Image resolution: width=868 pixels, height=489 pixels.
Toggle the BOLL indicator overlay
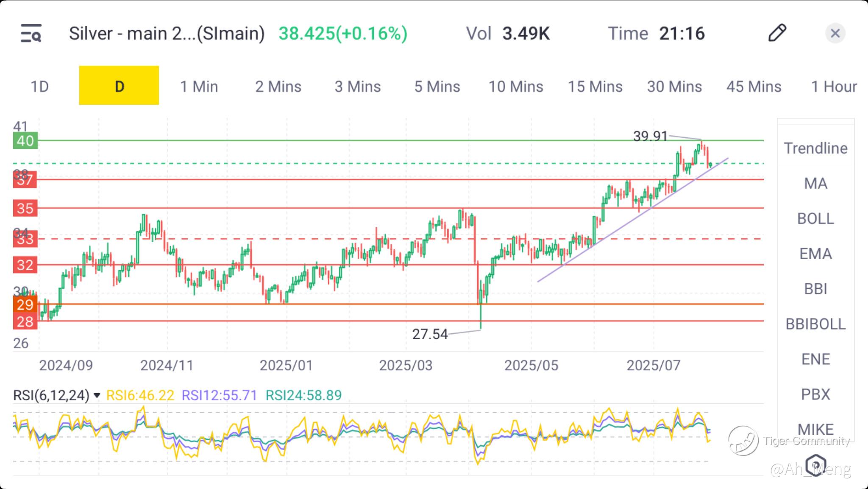click(815, 218)
